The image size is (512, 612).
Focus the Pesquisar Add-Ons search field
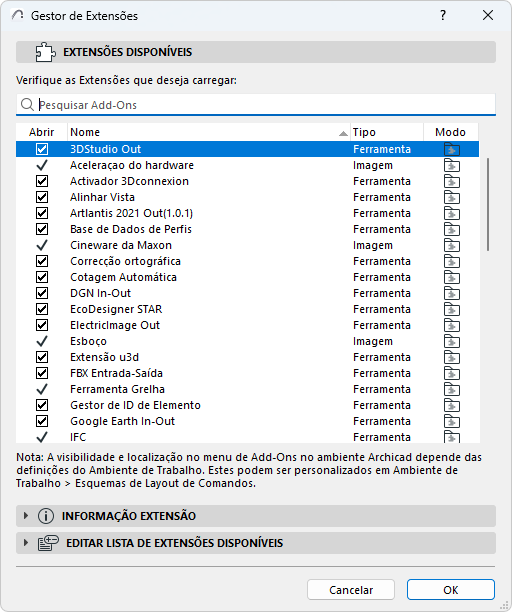point(256,105)
